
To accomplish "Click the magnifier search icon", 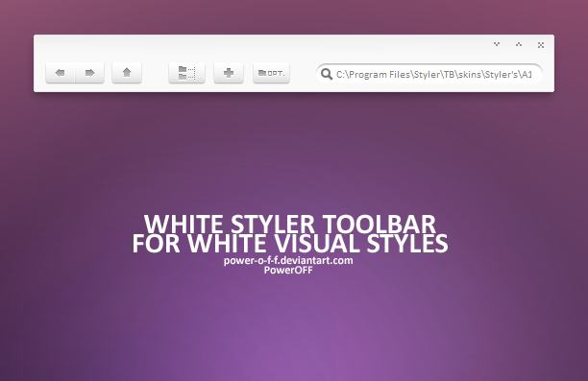I will click(327, 74).
